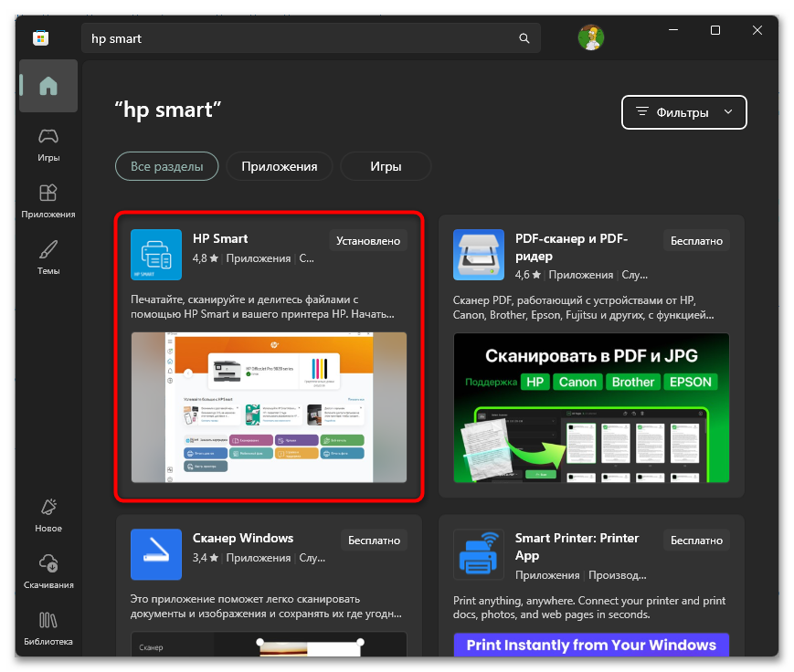The image size is (794, 672).
Task: Select the Приложения filter tab
Action: pos(280,166)
